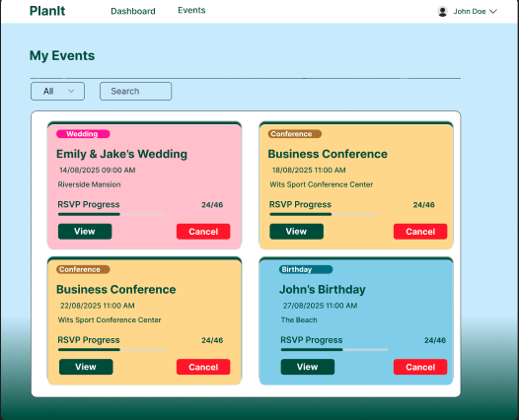Click the 18/08/2025 11:00 AM date
Image resolution: width=519 pixels, height=420 pixels.
coord(309,170)
